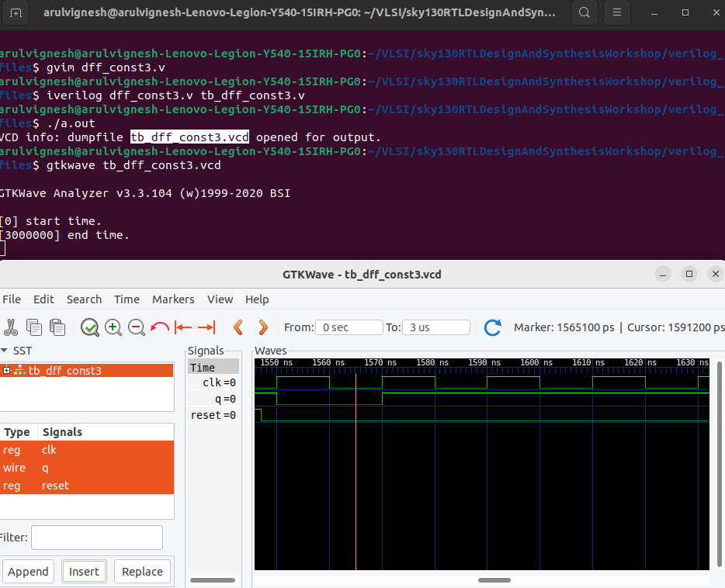Click inside the Filter text field
Screen dimensions: 725x588
coord(96,537)
